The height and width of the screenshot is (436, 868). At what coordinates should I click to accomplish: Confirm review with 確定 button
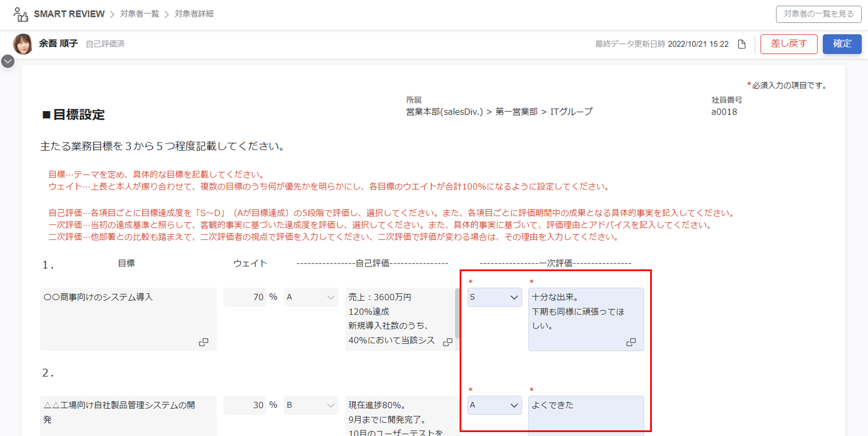(x=842, y=44)
